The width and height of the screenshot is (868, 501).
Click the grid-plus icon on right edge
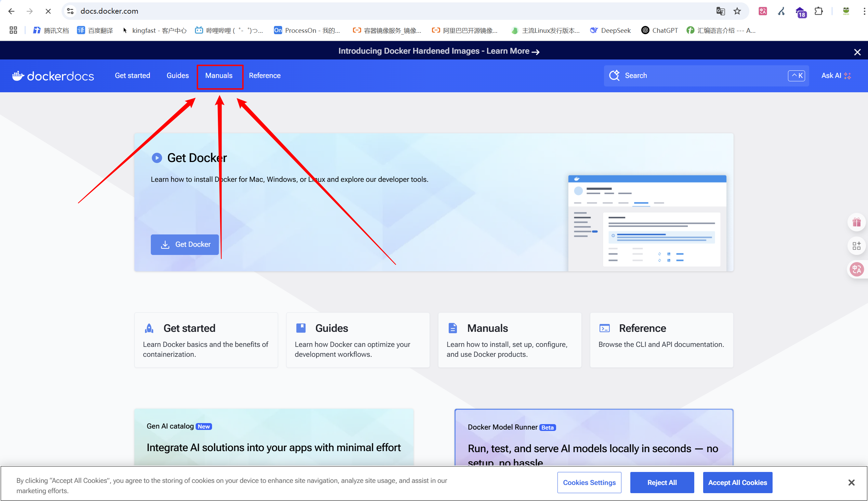pyautogui.click(x=857, y=246)
